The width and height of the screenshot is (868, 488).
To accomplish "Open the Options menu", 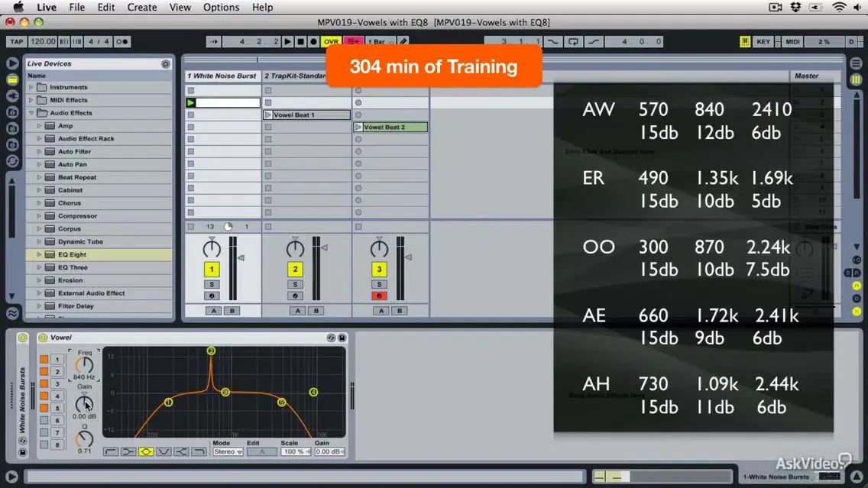I will point(221,7).
